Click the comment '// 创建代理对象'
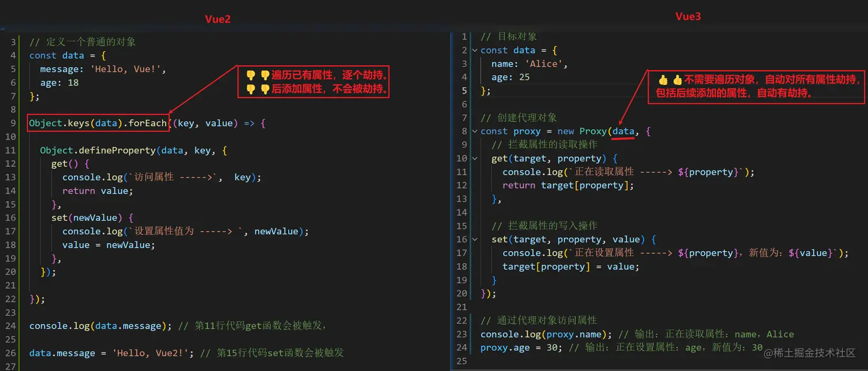The image size is (868, 371). [x=519, y=118]
